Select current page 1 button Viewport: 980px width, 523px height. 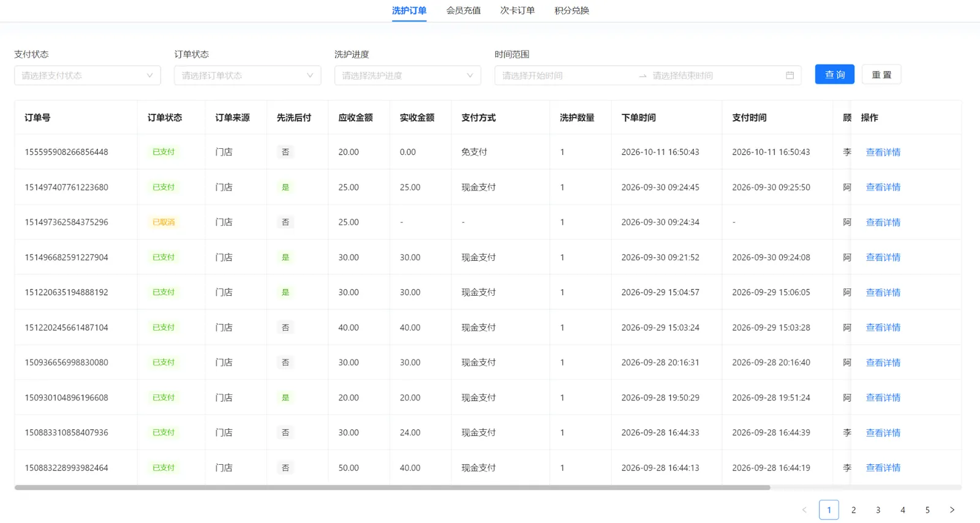click(x=829, y=510)
